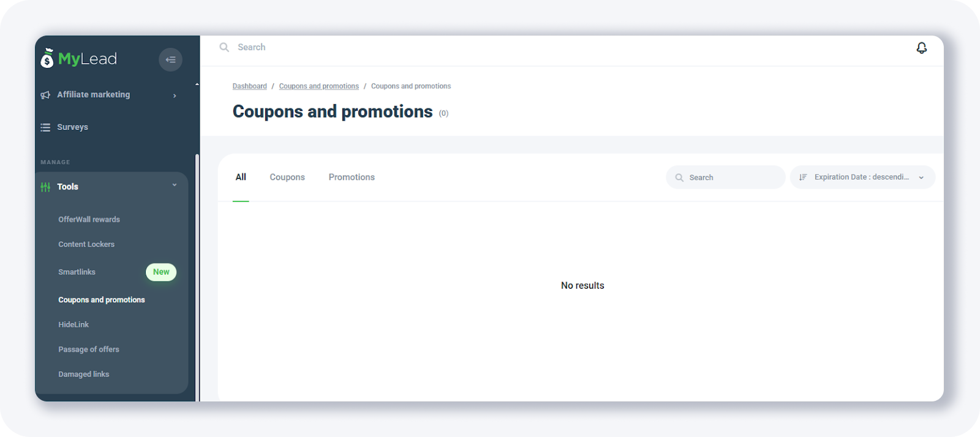Switch to the Promotions tab
The image size is (980, 437).
click(352, 177)
